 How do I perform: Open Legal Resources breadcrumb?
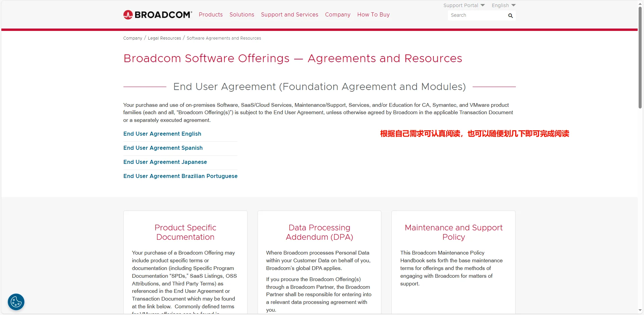pos(164,38)
